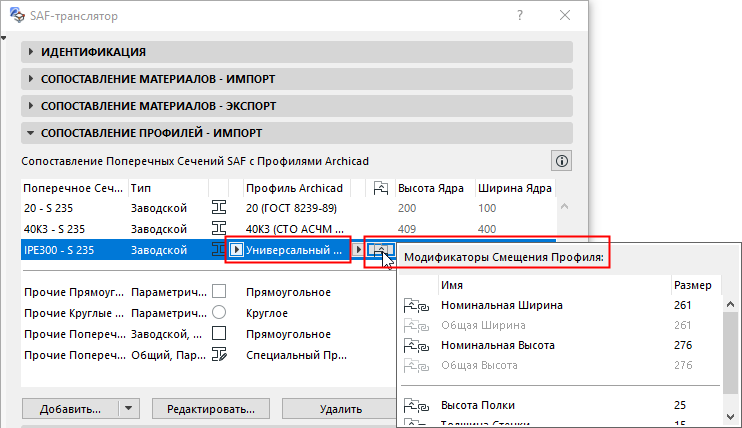Viewport: 742px width, 428px height.
Task: Click Ширина Ядра column header
Action: tap(515, 188)
